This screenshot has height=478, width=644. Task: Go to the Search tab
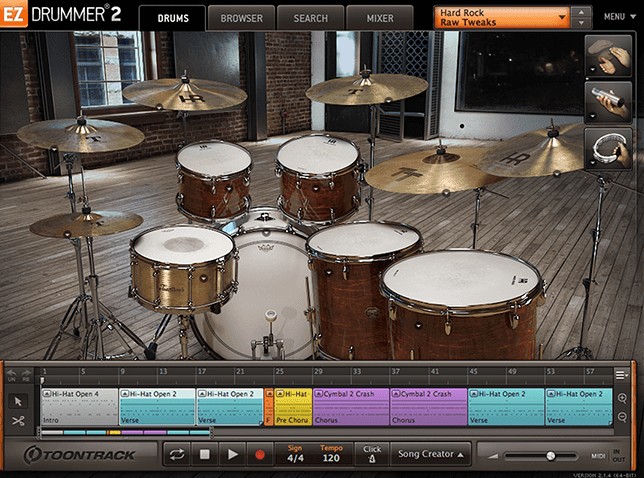click(310, 18)
